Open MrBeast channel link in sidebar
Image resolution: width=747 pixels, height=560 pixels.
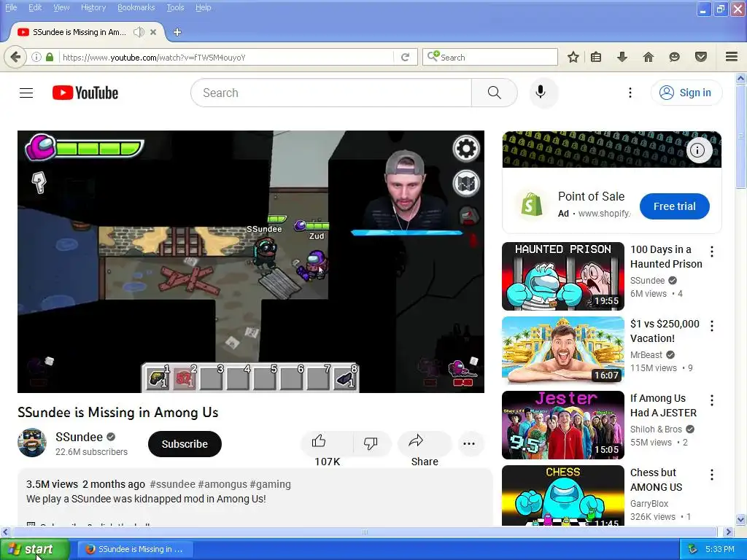coord(646,355)
